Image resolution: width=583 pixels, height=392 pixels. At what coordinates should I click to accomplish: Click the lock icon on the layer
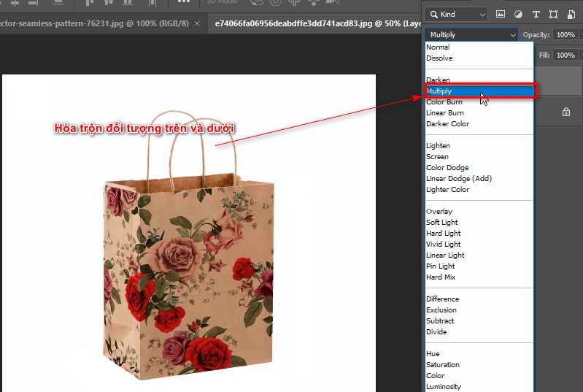[566, 112]
